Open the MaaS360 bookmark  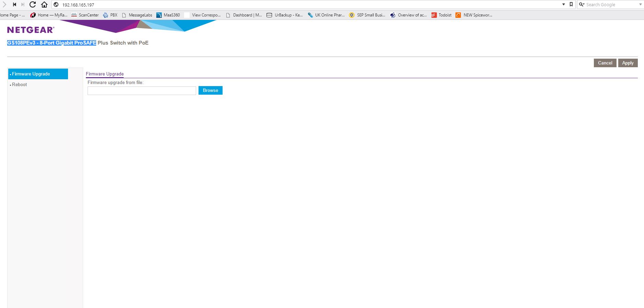coord(168,15)
